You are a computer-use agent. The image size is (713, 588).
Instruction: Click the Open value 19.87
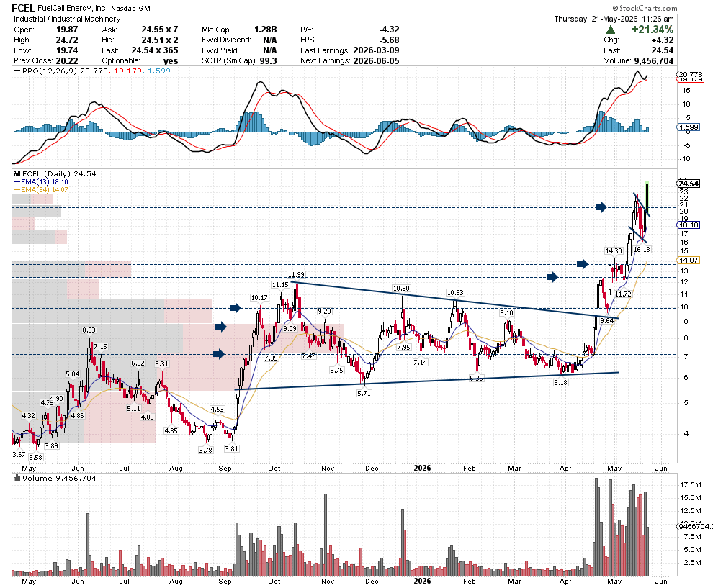67,30
